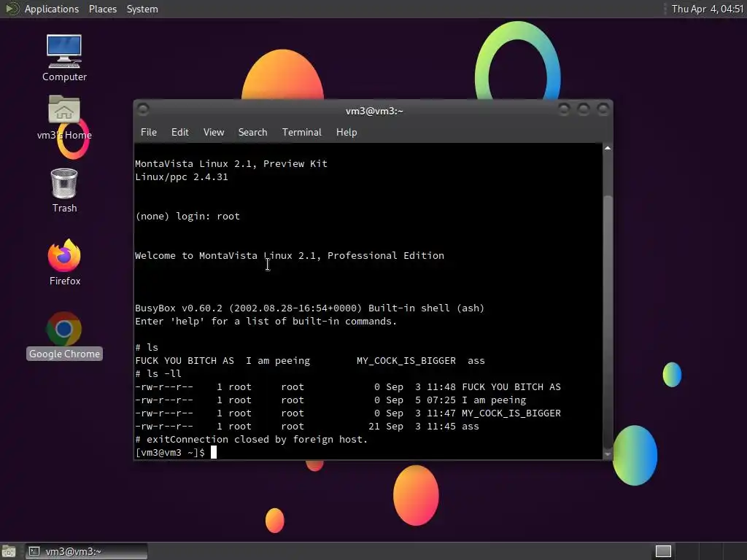Open the Trash desktop icon
Viewport: 747px width, 560px height.
64,190
